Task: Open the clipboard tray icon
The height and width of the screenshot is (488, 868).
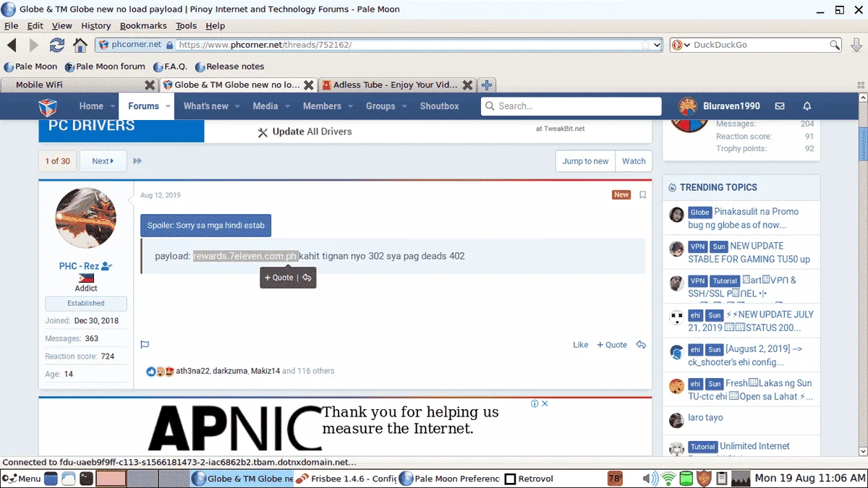Action: [x=721, y=479]
